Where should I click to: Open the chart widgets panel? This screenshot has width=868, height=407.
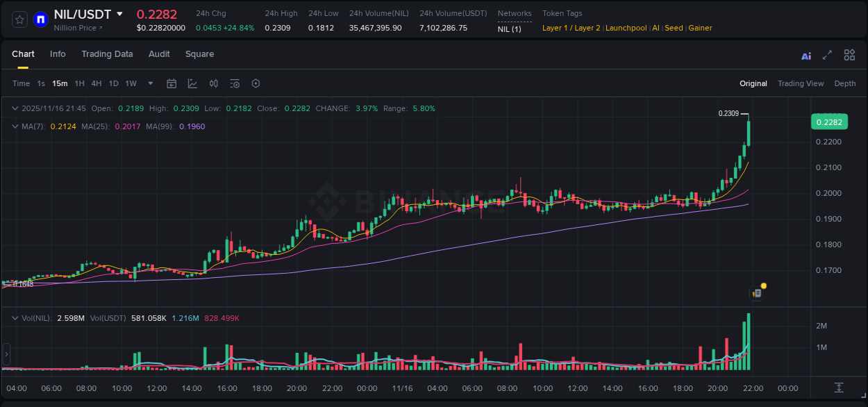[849, 54]
